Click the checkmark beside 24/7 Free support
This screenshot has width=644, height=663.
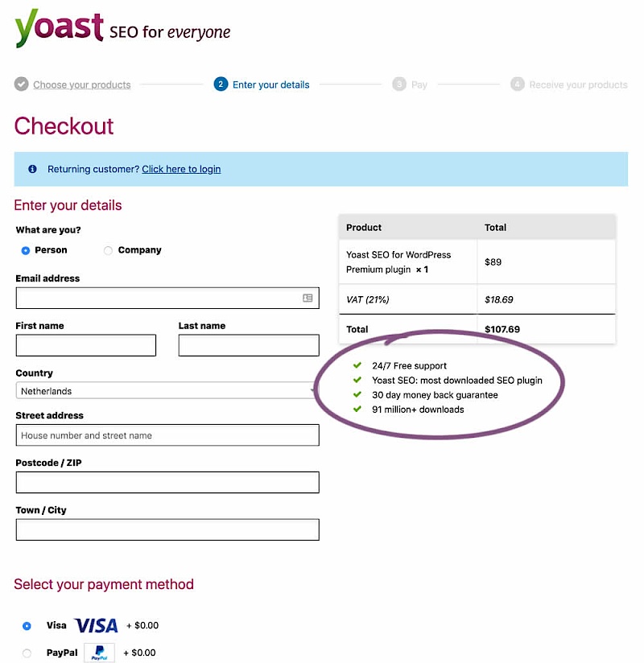point(357,365)
